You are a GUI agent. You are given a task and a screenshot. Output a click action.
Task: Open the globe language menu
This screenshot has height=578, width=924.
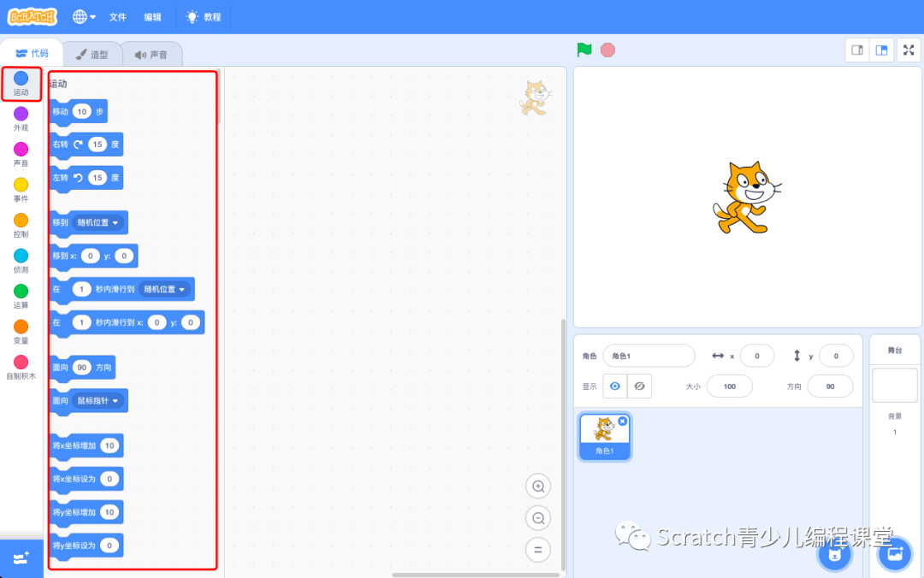(x=84, y=17)
